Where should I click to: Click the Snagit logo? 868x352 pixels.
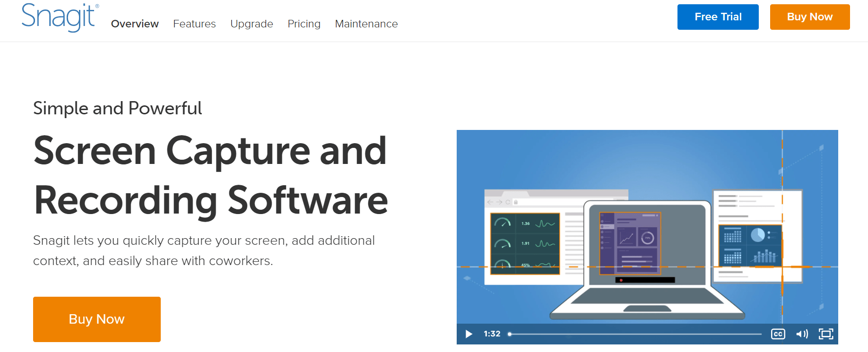(60, 17)
